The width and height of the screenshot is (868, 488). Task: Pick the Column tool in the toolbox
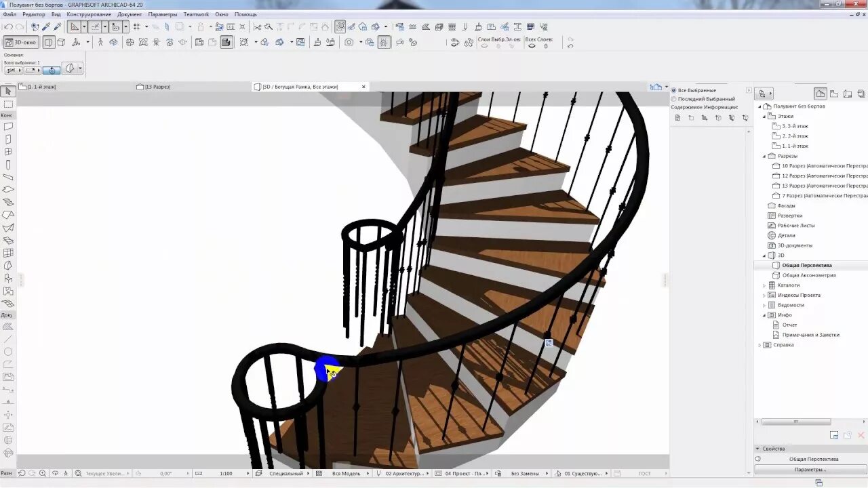point(8,165)
